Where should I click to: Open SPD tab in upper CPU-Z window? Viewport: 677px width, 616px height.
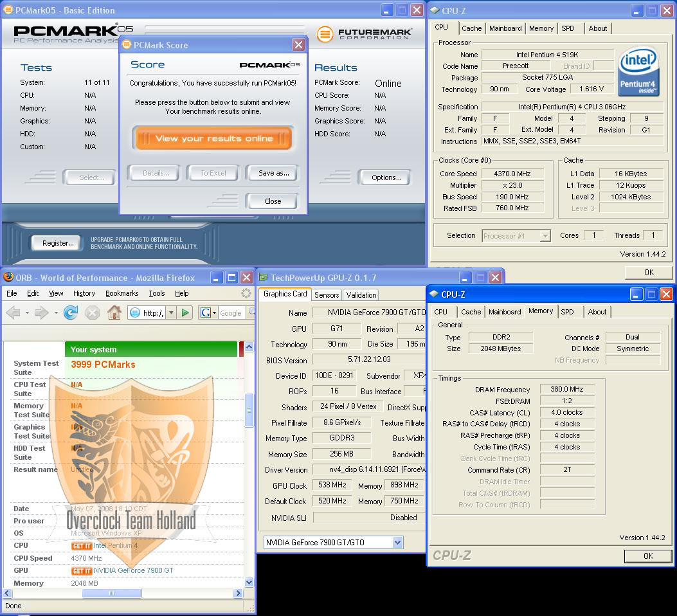tap(568, 28)
